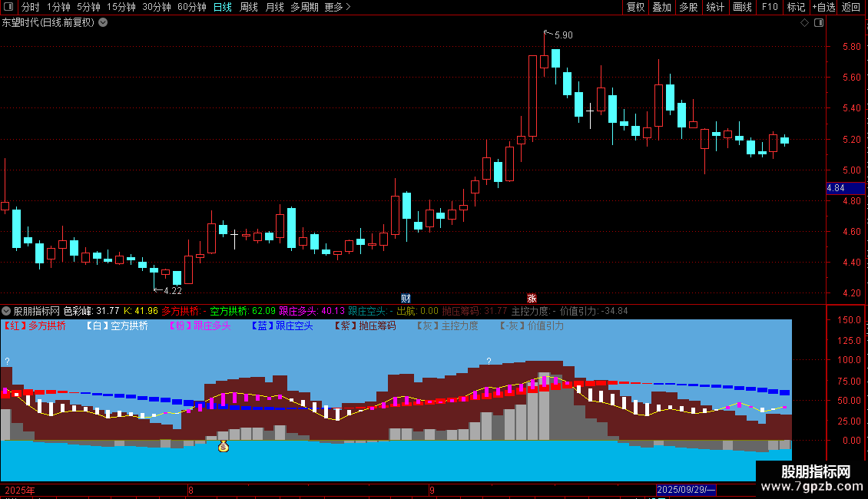Image resolution: width=868 pixels, height=499 pixels.
Task: Open 多周期 multi-period view
Action: click(304, 7)
